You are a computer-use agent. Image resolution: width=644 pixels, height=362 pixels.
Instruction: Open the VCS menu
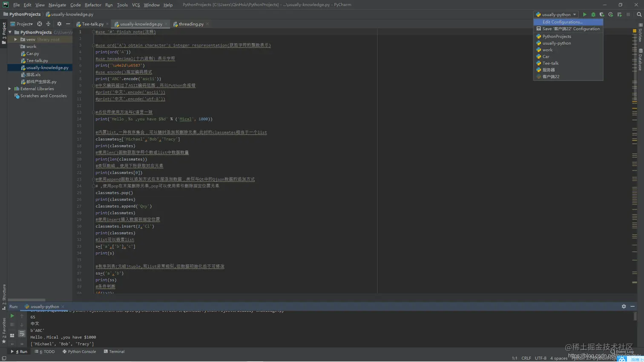136,5
